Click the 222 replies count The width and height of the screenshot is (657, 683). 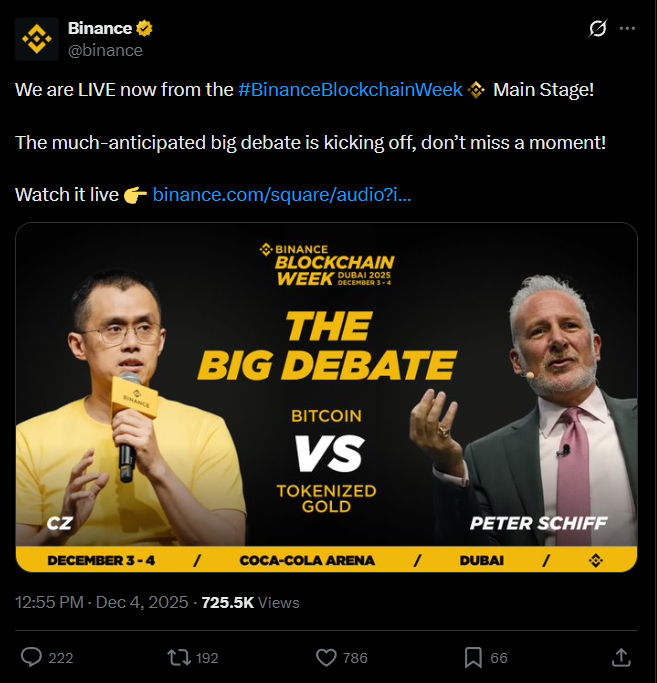61,658
